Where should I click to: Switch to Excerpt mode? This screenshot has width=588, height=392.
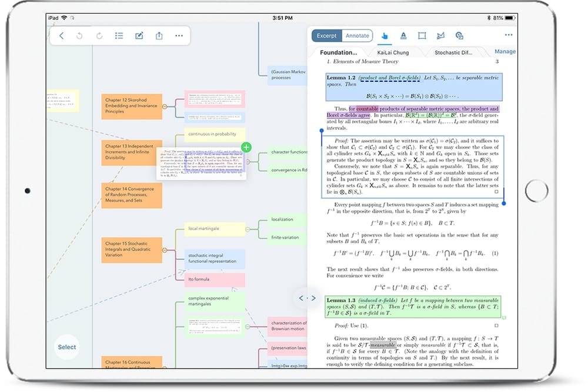point(326,35)
